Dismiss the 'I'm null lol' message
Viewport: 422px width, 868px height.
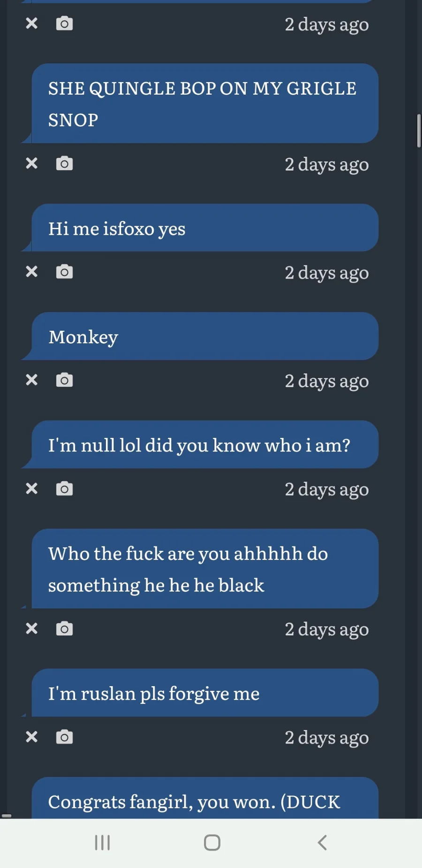(x=31, y=488)
